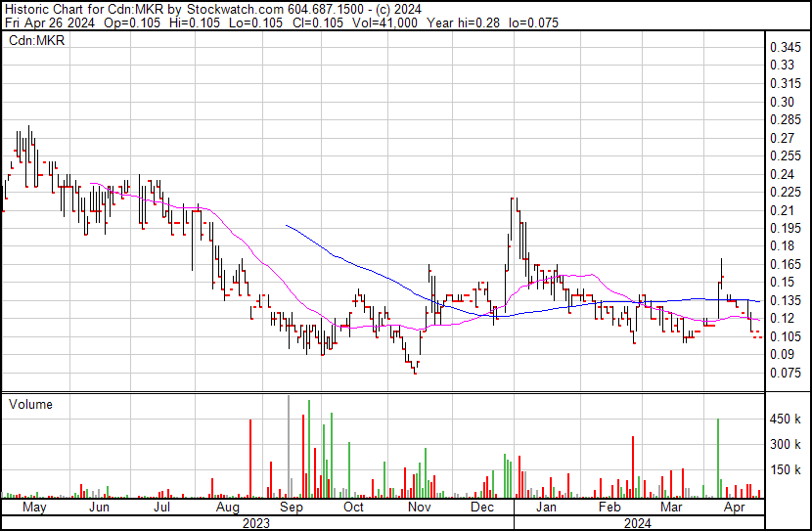812x531 pixels.
Task: Select the Nov month label
Action: click(419, 507)
